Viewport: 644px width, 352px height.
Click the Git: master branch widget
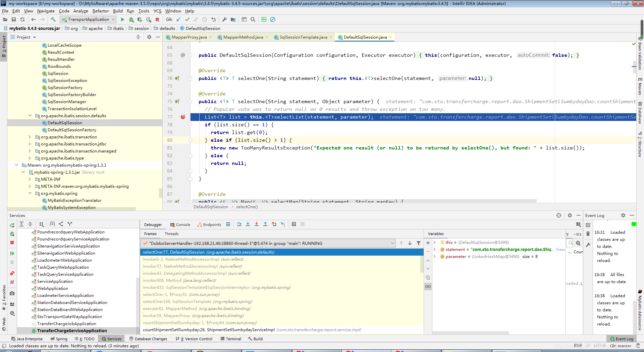621,346
